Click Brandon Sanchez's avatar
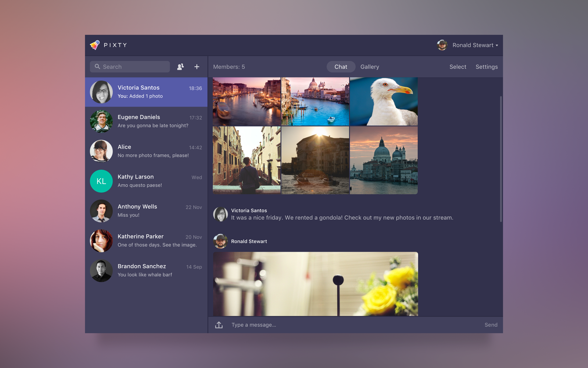Viewport: 588px width, 368px height. coord(101,270)
